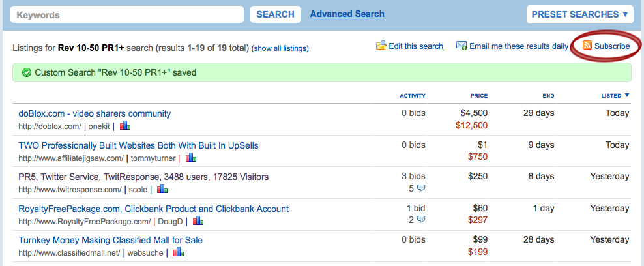Click the stats chart icon for RoyaltyFreePackage.com

coord(198,221)
